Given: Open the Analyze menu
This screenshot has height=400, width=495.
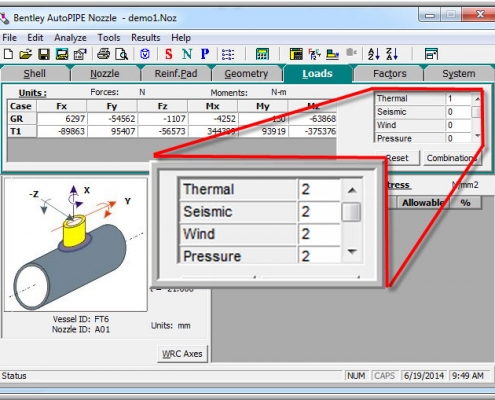Looking at the screenshot, I should tap(70, 38).
